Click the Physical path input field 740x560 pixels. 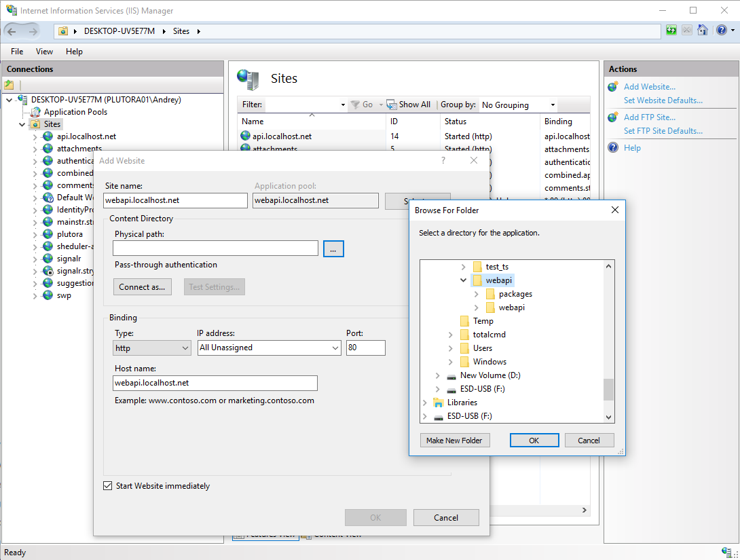pos(215,248)
